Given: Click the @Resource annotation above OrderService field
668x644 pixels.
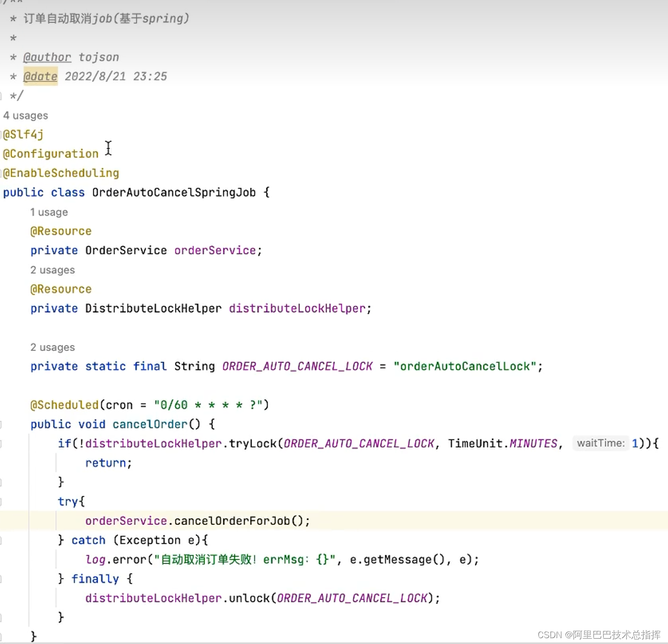Looking at the screenshot, I should coord(61,231).
